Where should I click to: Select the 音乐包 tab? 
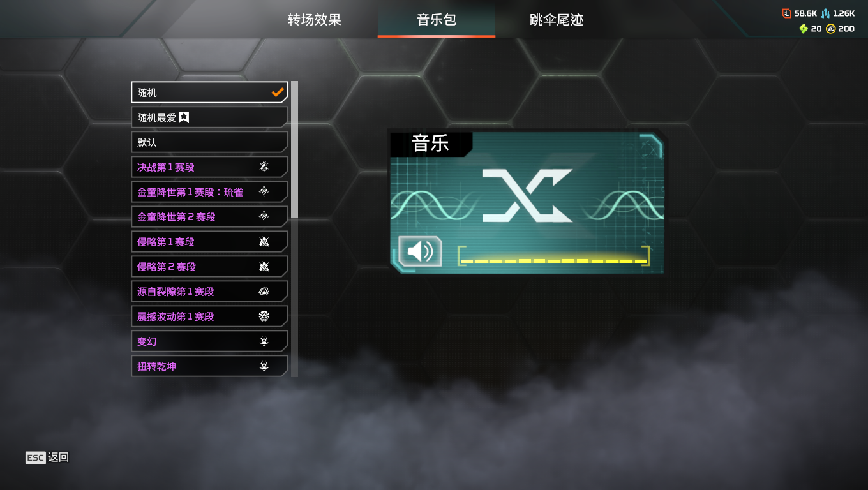[437, 20]
